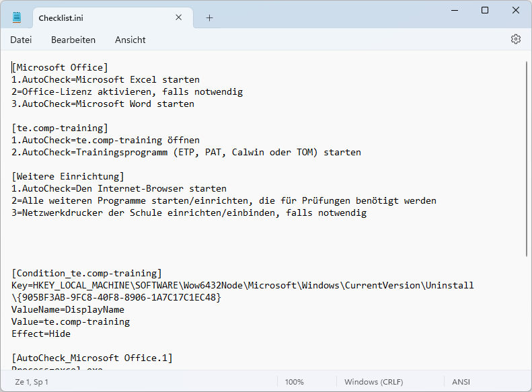
Task: Click the Key=HKEY_LOCAL_MACHINE registry line
Action: (243, 286)
